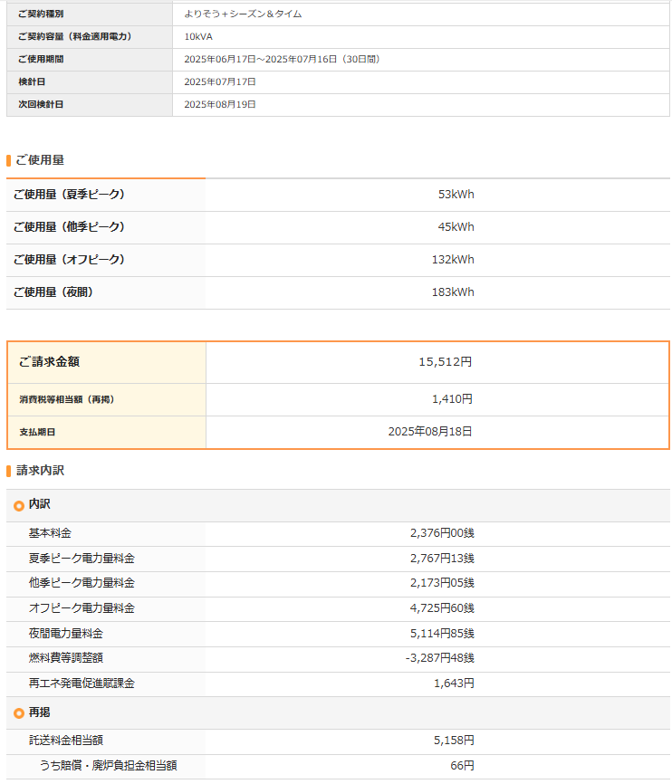Select the tax amount 1,410円

point(452,399)
